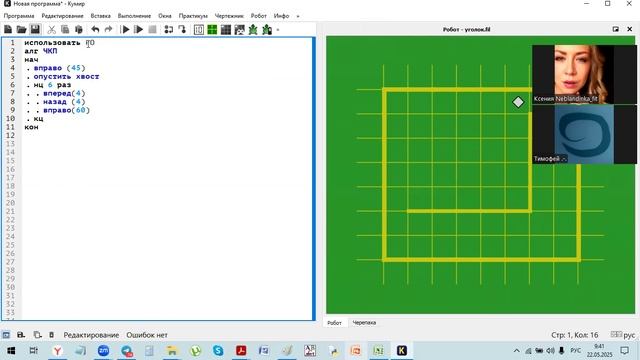Show the Turtle window icon
Image resolution: width=640 pixels, height=360 pixels.
click(x=253, y=29)
